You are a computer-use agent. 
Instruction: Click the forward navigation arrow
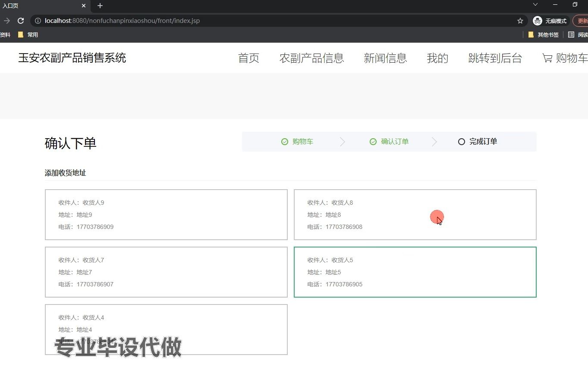[6, 21]
